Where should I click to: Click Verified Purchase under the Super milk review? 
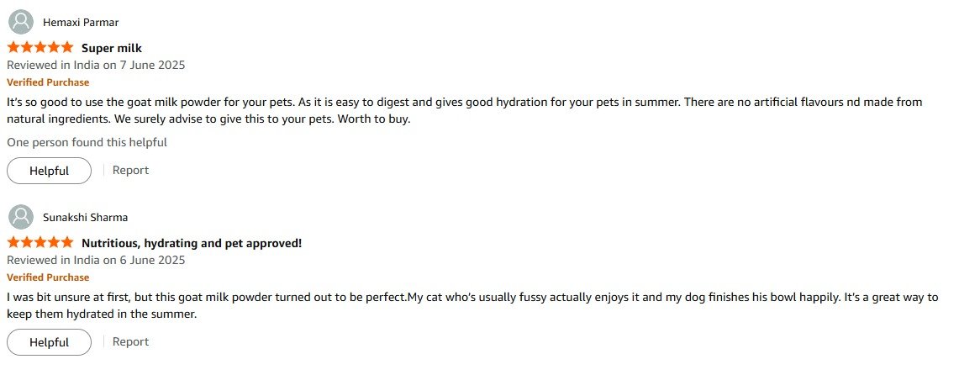coord(48,82)
